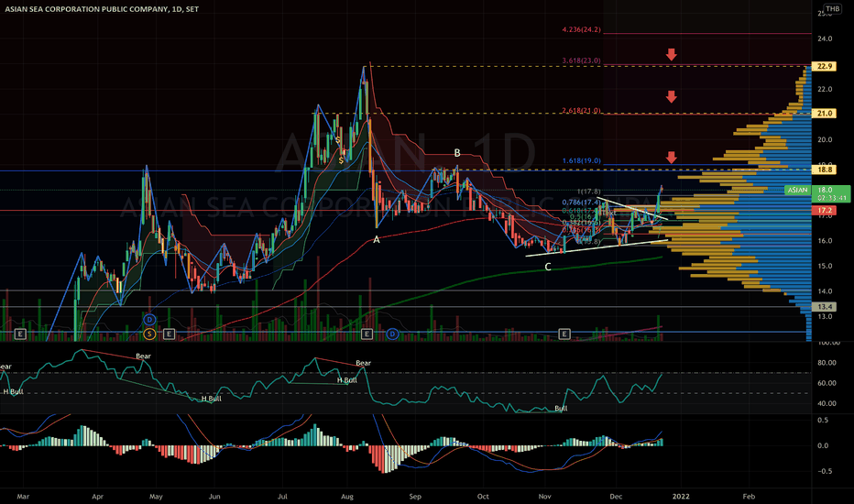854x504 pixels.
Task: Click the Oct label on the time axis
Action: click(x=483, y=497)
